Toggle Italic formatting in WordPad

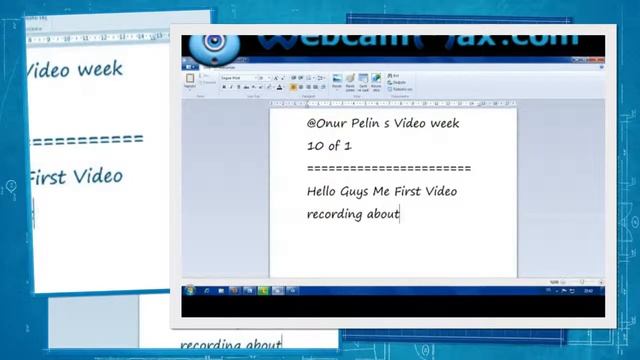231,87
